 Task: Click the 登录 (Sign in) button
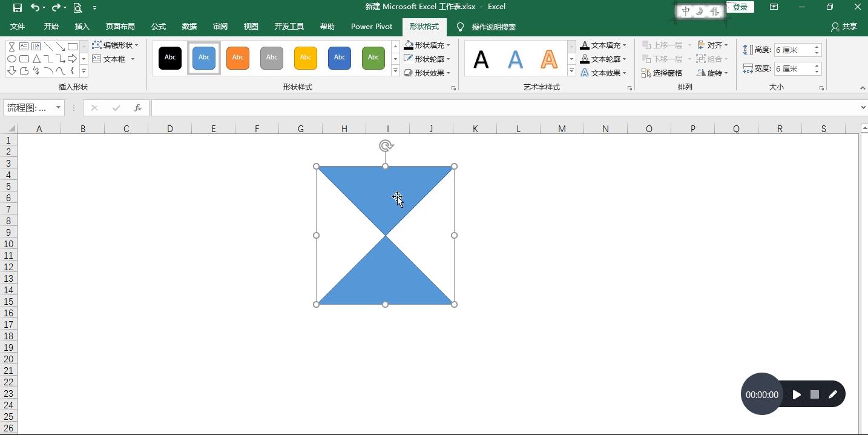pos(740,7)
